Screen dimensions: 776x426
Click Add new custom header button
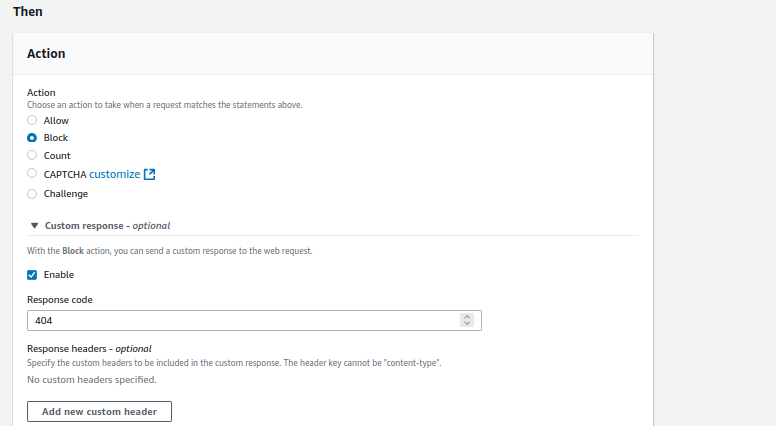[99, 412]
